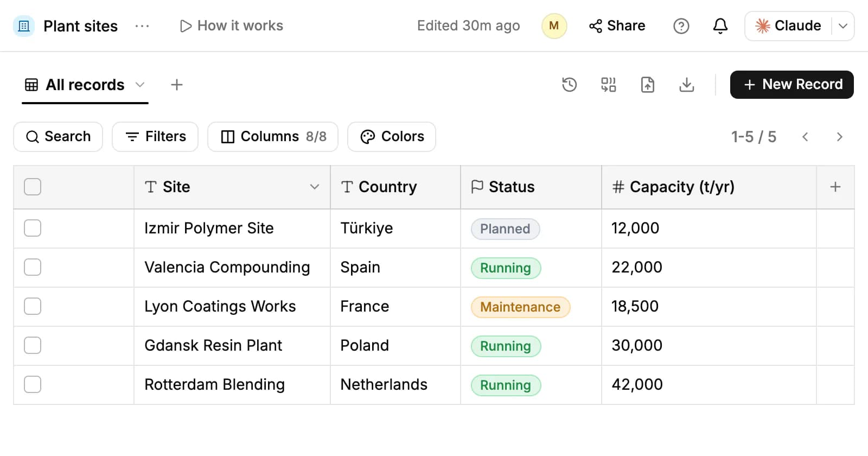Image resolution: width=868 pixels, height=456 pixels.
Task: Click the Spain country cell
Action: 395,268
